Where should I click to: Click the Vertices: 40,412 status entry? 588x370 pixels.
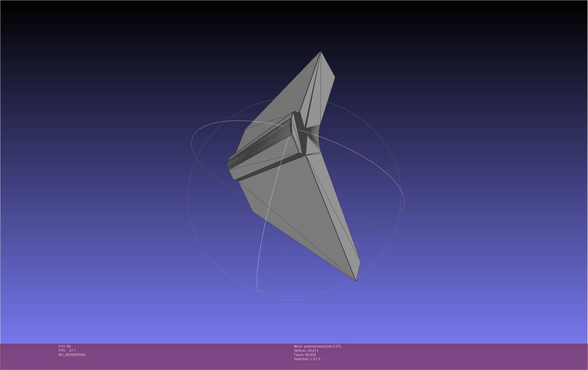point(306,351)
